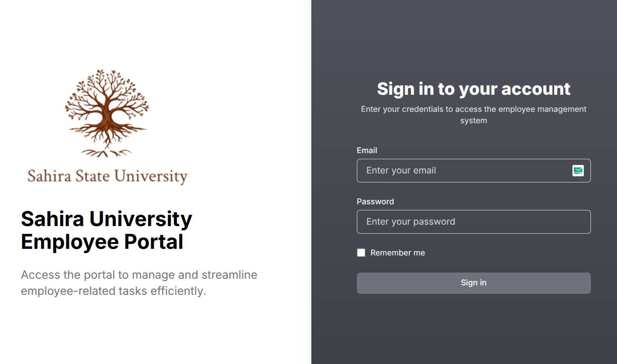Click the Sahira State University logo text

coord(108,176)
